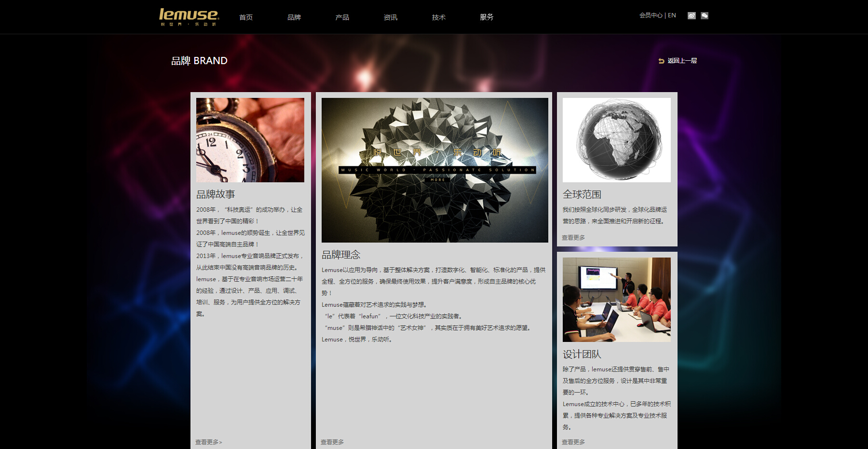Choose 技术 in the top navigation
The height and width of the screenshot is (449, 868).
[x=439, y=17]
